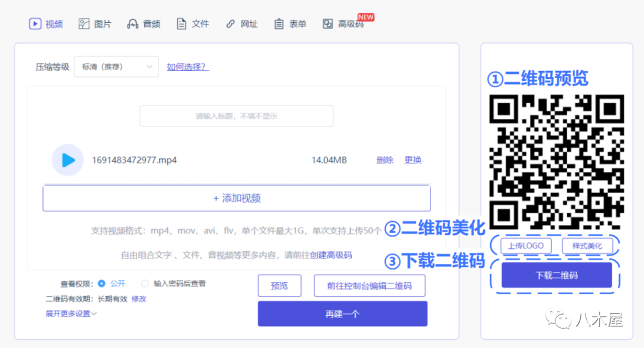Replace the video using 更换
The image size is (644, 348).
click(413, 160)
